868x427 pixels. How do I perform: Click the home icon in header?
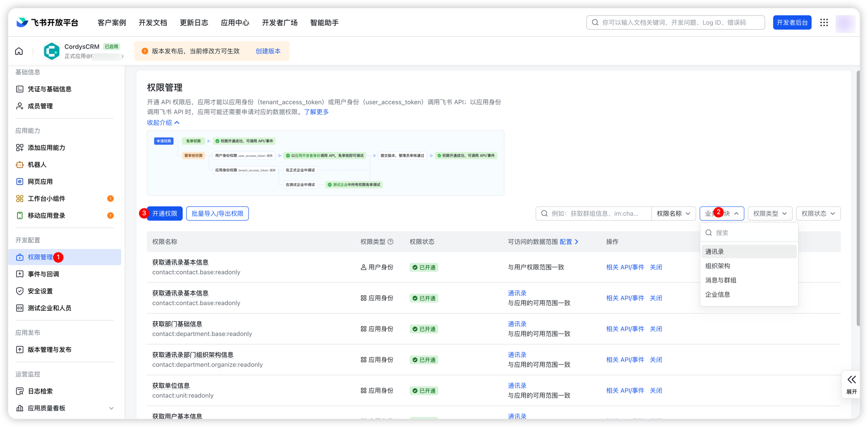click(19, 51)
